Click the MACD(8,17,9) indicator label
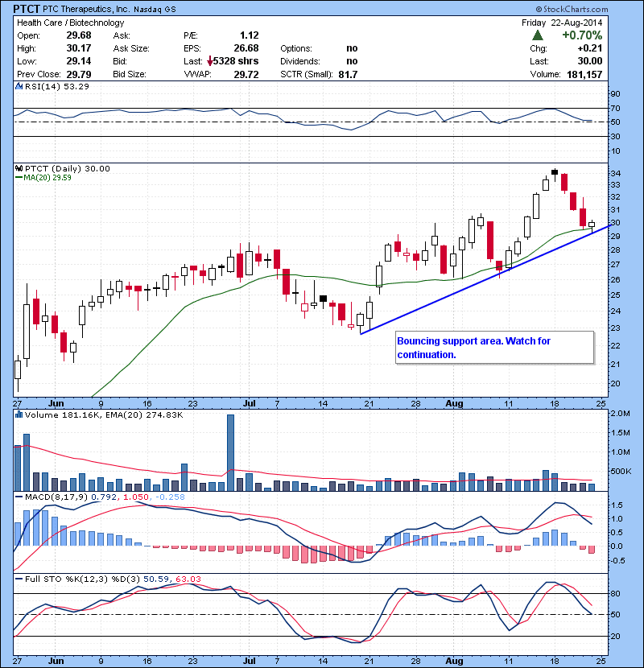The height and width of the screenshot is (668, 644). (57, 497)
